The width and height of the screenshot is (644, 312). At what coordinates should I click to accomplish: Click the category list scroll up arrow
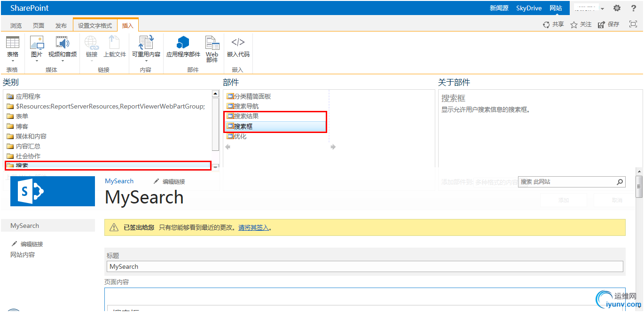pyautogui.click(x=216, y=94)
